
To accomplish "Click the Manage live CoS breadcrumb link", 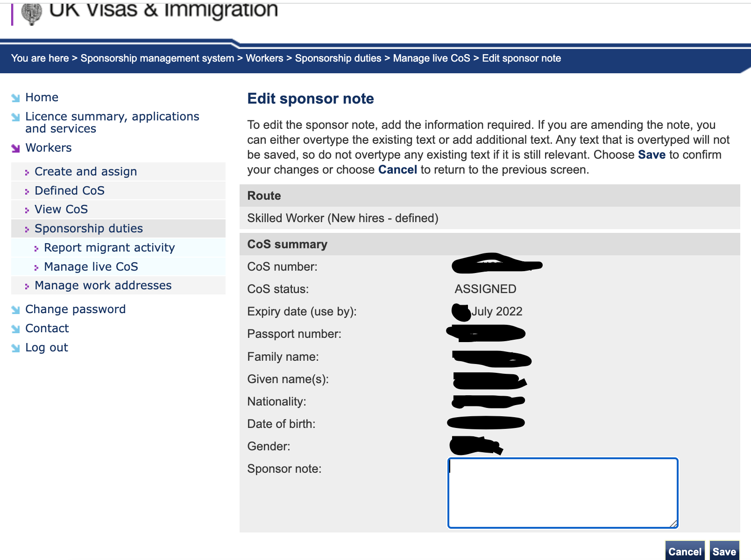I will [x=431, y=58].
